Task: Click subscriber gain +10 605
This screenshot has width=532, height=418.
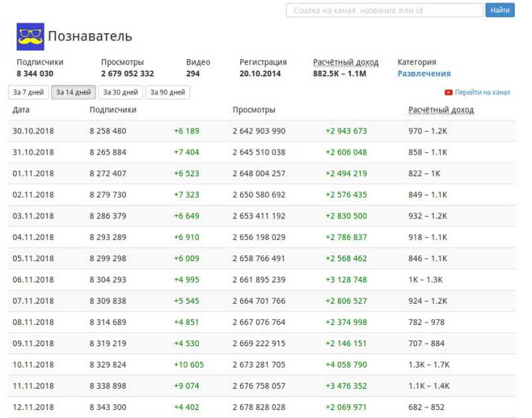Action: 189,365
